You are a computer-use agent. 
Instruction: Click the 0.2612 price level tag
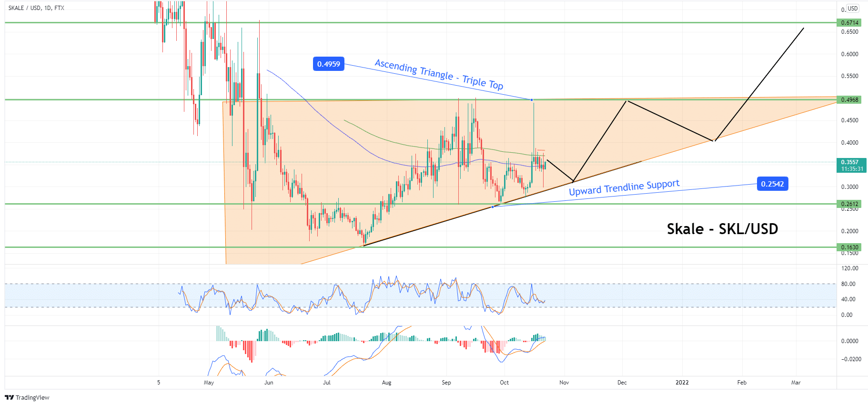point(849,204)
